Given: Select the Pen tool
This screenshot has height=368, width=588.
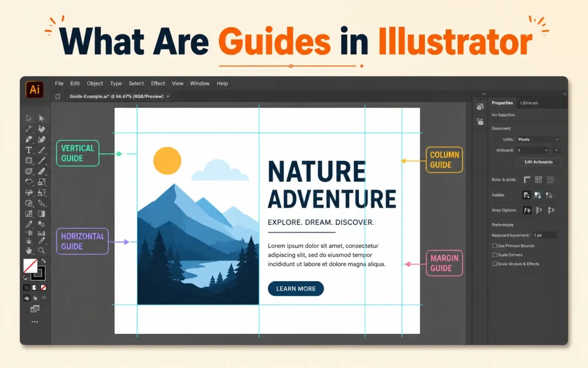Looking at the screenshot, I should [29, 139].
